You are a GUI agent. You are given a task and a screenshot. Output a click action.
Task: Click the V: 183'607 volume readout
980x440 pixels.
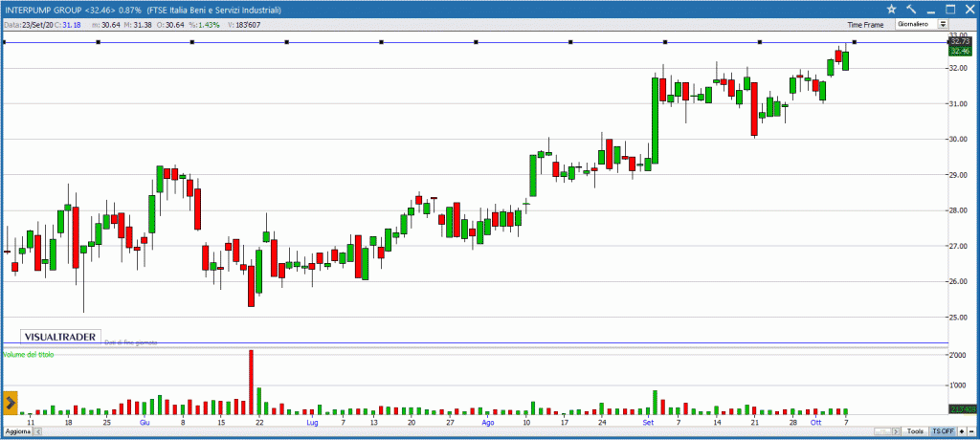click(x=245, y=25)
